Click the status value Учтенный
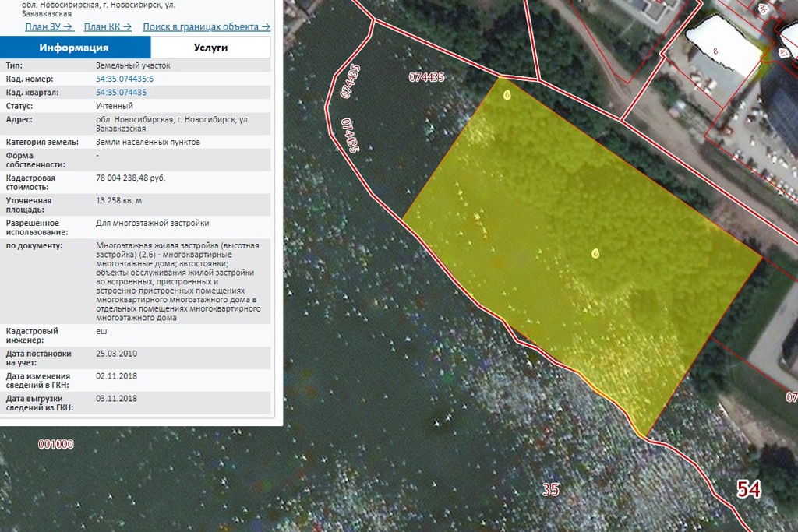This screenshot has height=532, width=798. (x=115, y=106)
